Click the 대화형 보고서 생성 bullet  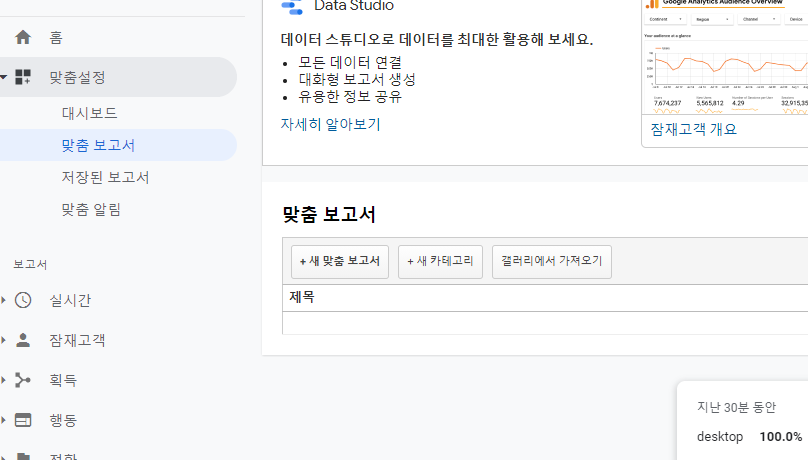[x=357, y=79]
